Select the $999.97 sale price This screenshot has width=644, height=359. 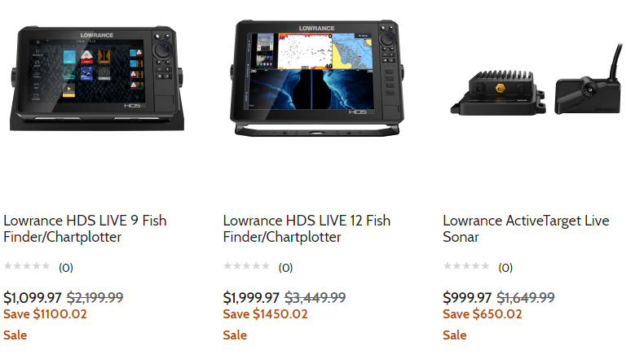pyautogui.click(x=467, y=297)
